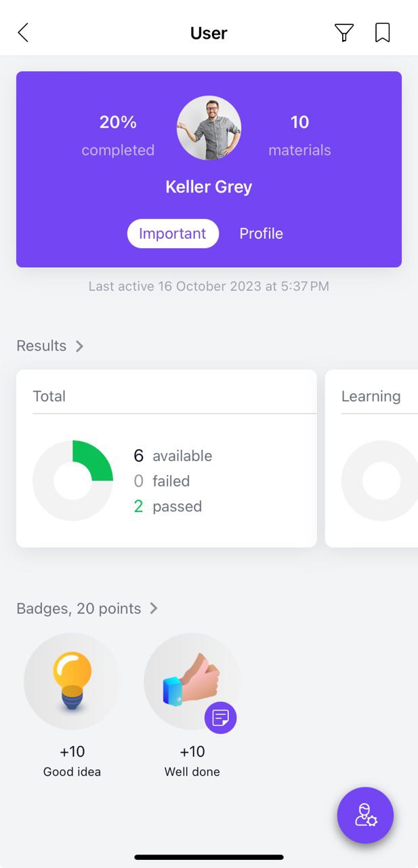Image resolution: width=418 pixels, height=868 pixels.
Task: Switch to the Important tab
Action: pyautogui.click(x=173, y=233)
